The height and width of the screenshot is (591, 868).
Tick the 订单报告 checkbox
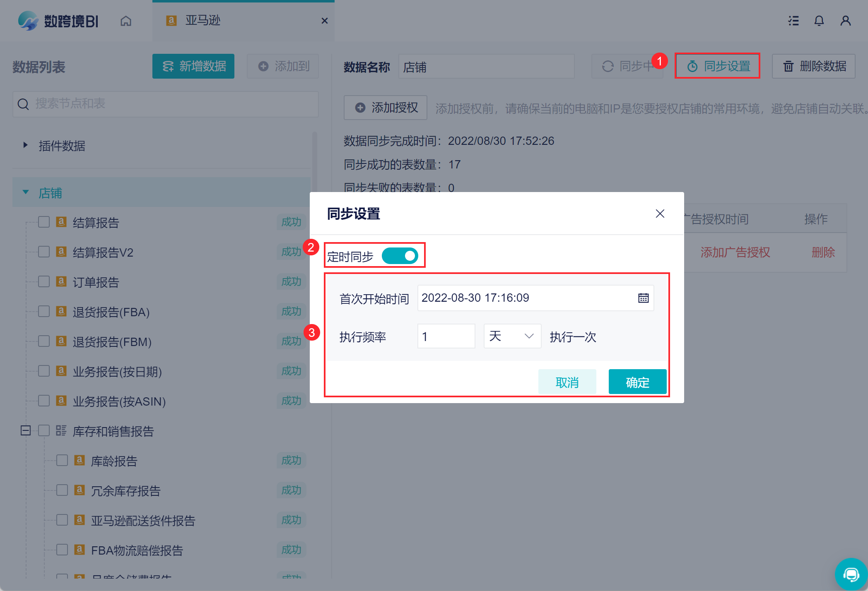tap(44, 282)
